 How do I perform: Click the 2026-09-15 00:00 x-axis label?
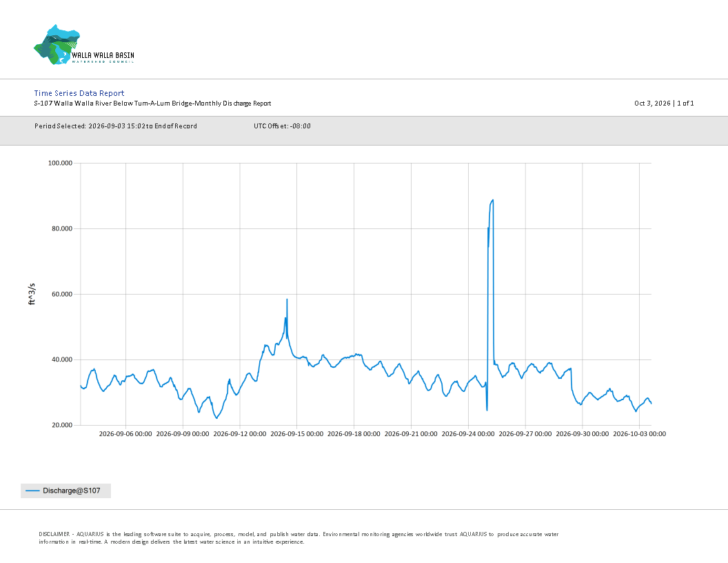296,434
